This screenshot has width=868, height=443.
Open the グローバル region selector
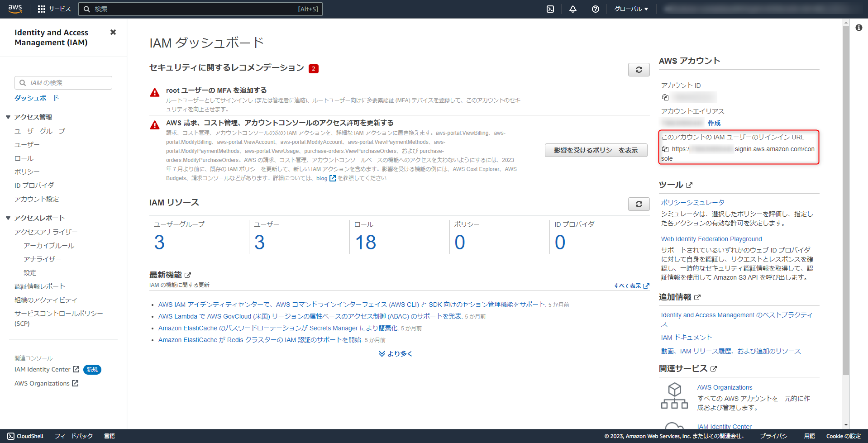pos(630,9)
